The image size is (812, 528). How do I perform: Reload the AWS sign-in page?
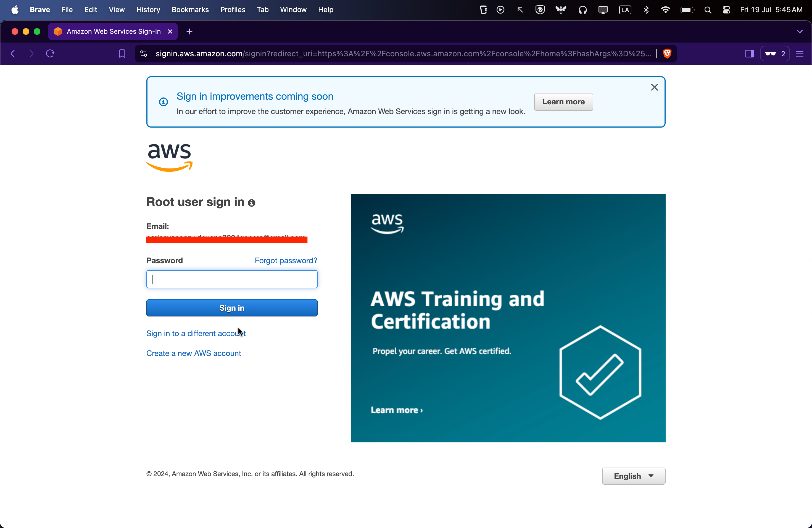click(50, 54)
